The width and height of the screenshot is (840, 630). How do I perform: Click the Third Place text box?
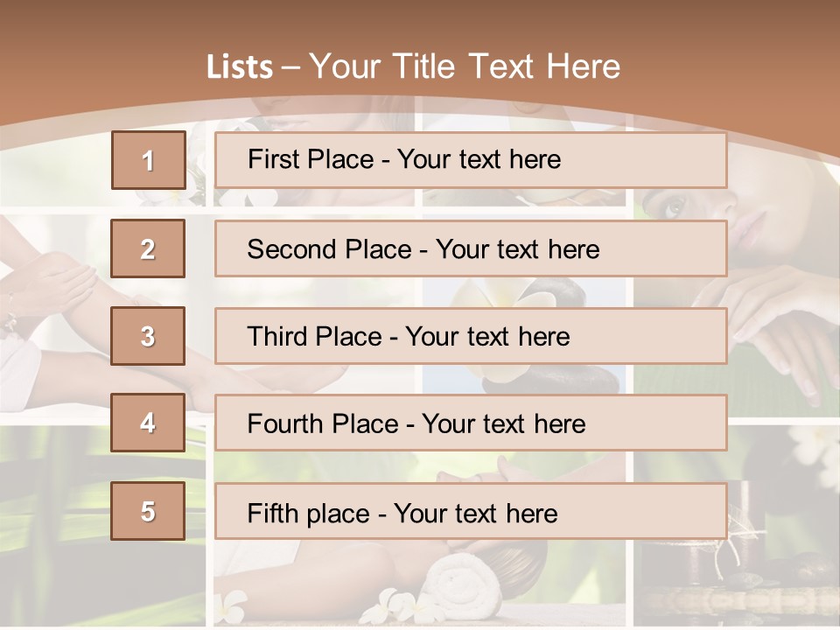(471, 336)
